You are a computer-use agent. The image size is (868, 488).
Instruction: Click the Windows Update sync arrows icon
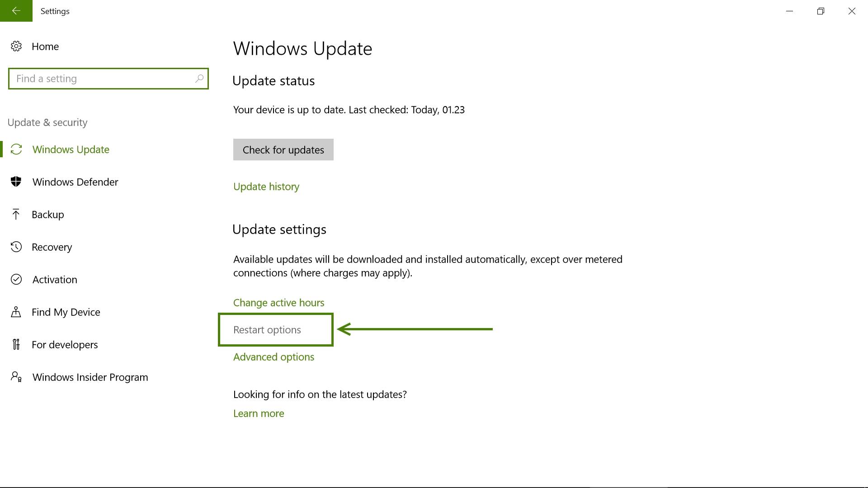16,150
